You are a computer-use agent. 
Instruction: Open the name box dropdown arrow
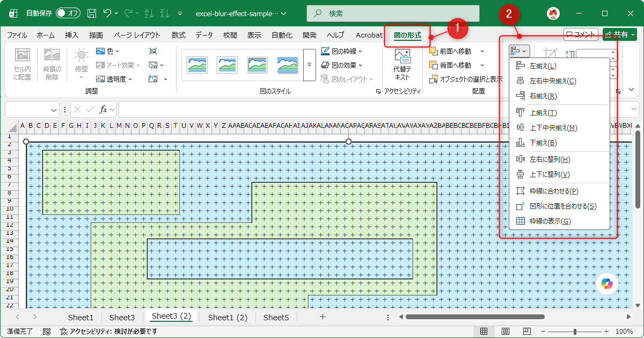[54, 110]
